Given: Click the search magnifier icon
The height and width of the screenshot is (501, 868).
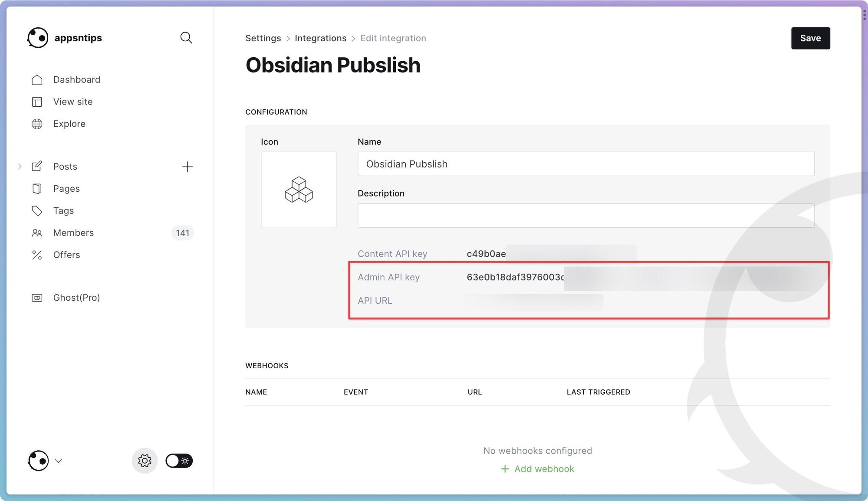Looking at the screenshot, I should coord(186,38).
